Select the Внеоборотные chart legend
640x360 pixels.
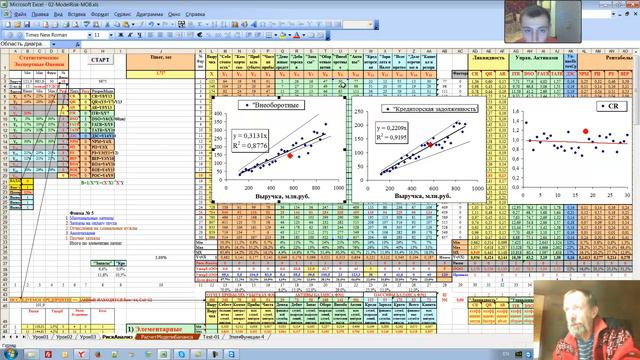(x=272, y=105)
